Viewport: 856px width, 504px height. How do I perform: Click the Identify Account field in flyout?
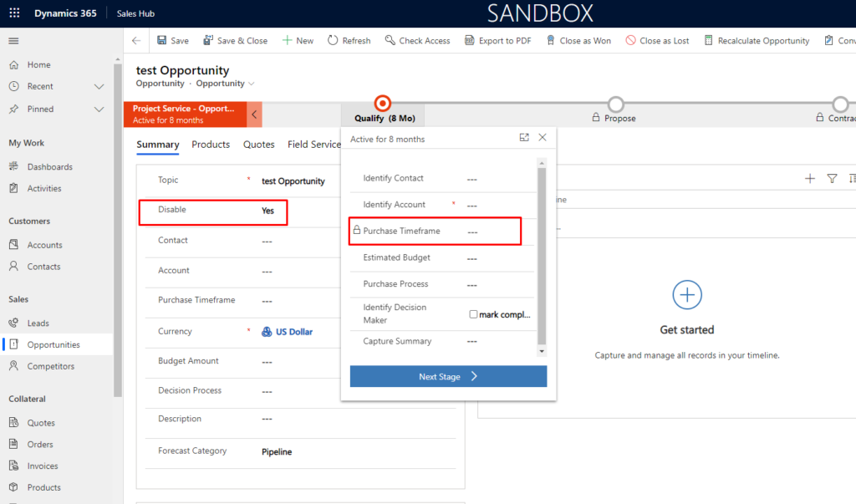click(x=442, y=206)
